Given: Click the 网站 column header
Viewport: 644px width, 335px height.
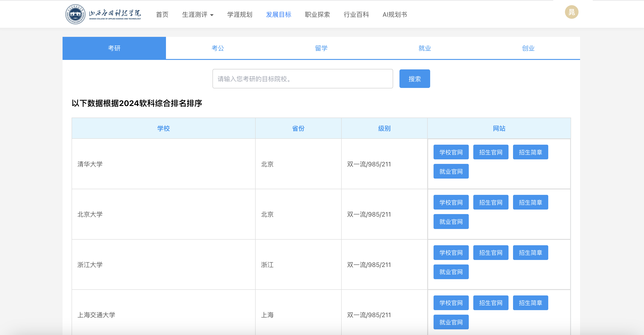Looking at the screenshot, I should (x=499, y=128).
